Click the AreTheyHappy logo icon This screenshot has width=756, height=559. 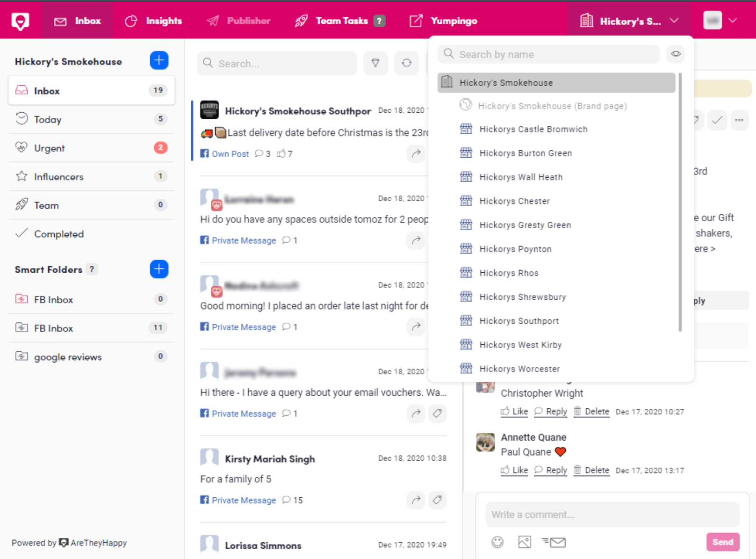[x=20, y=21]
